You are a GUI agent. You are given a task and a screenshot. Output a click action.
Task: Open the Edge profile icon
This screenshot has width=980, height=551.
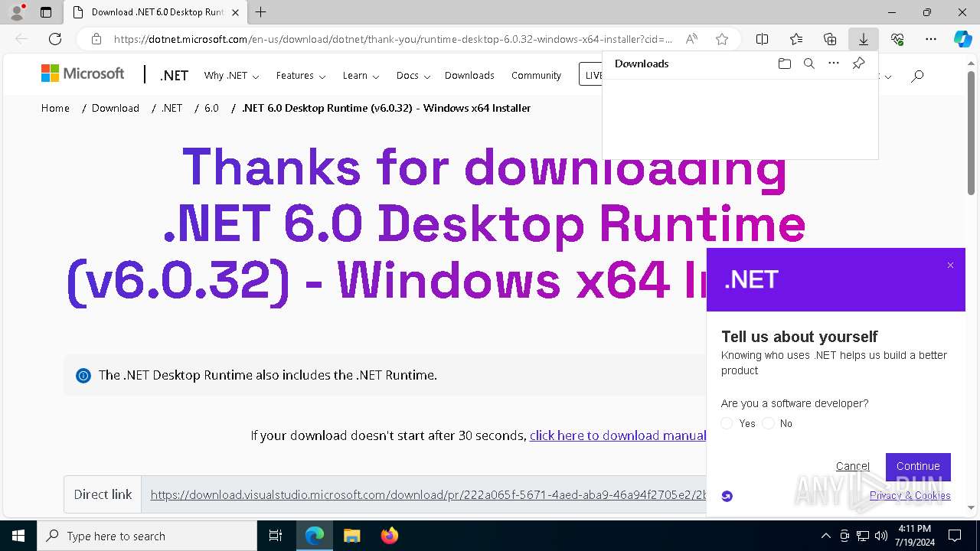point(17,12)
